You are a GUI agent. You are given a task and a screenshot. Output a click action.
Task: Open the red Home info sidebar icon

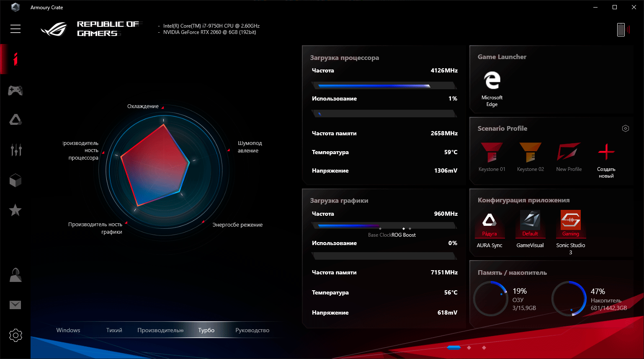pyautogui.click(x=15, y=59)
